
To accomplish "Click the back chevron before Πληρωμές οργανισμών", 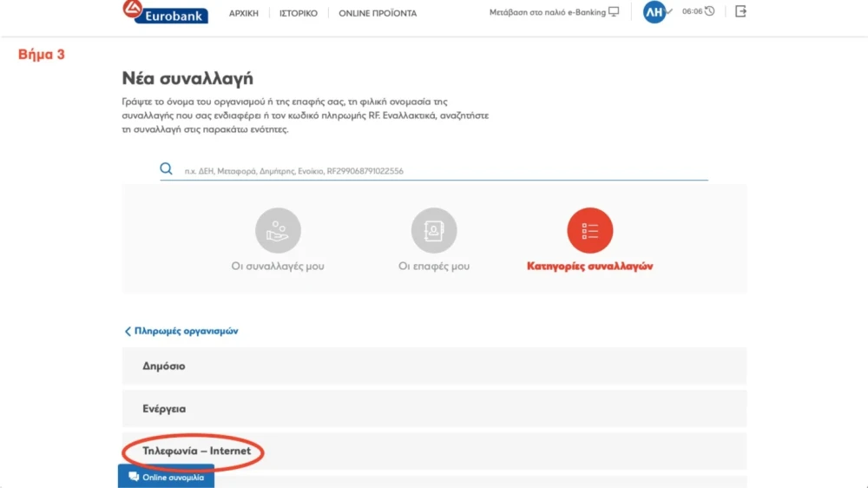I will pos(128,331).
